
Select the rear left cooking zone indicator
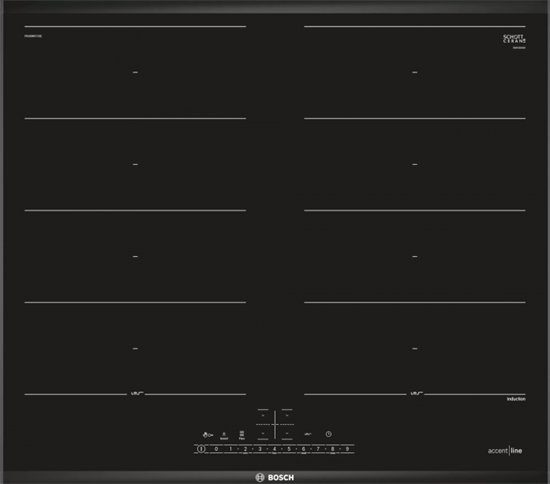click(x=263, y=415)
